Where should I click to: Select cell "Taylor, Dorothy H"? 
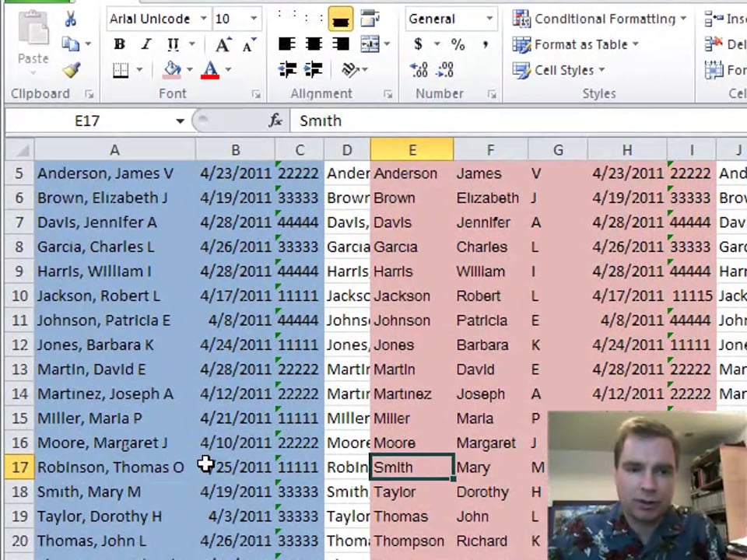(x=115, y=516)
